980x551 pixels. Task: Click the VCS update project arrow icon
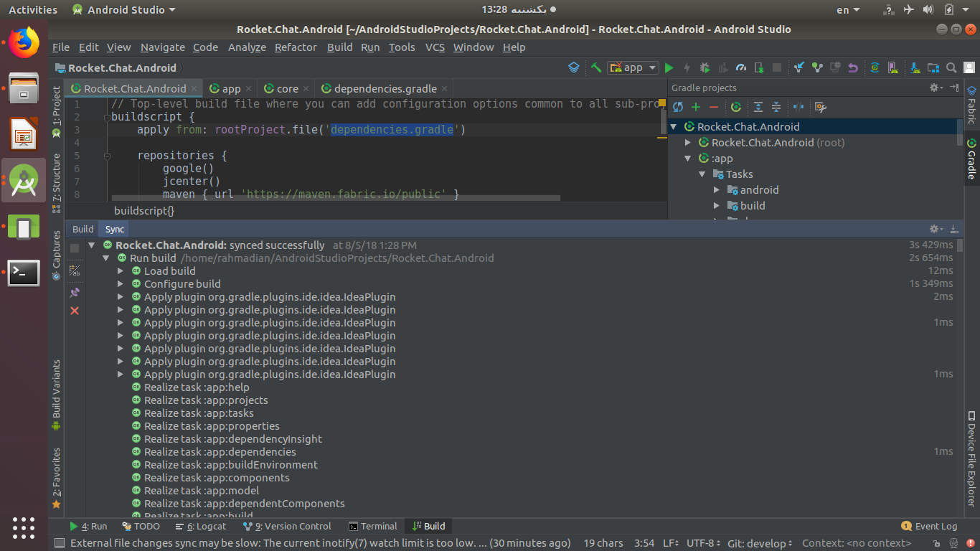[799, 67]
